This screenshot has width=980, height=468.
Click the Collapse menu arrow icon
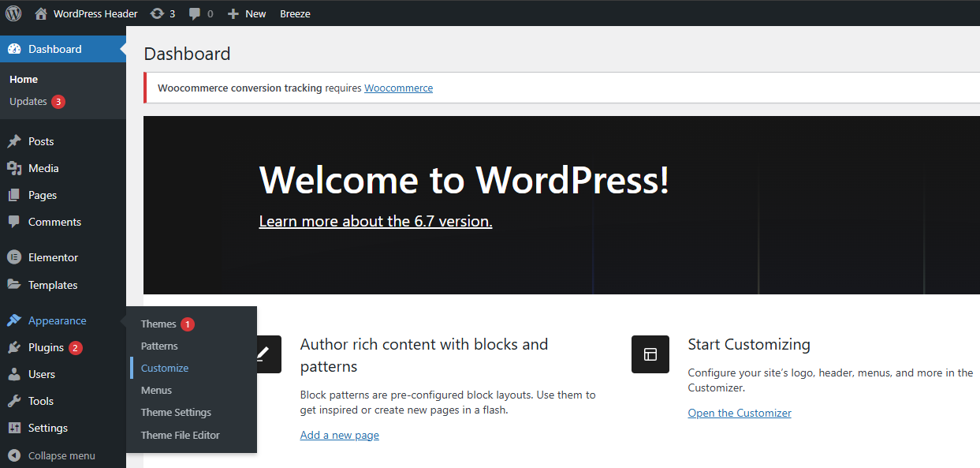[x=14, y=455]
